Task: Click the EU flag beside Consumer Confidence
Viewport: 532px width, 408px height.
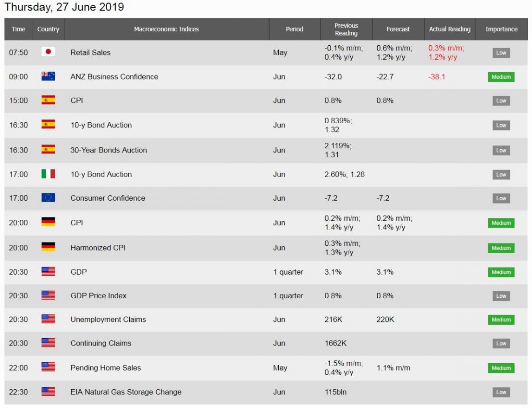Action: point(48,198)
